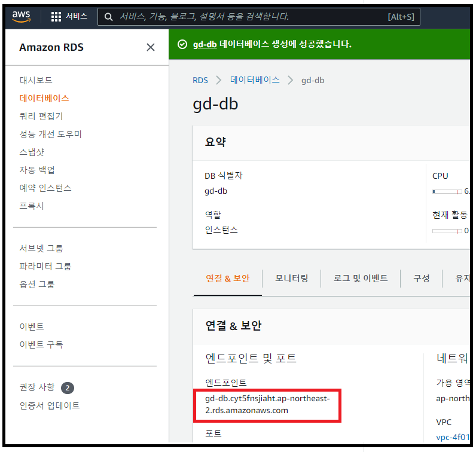476x452 pixels.
Task: Click the gd-db page title
Action: [x=215, y=105]
